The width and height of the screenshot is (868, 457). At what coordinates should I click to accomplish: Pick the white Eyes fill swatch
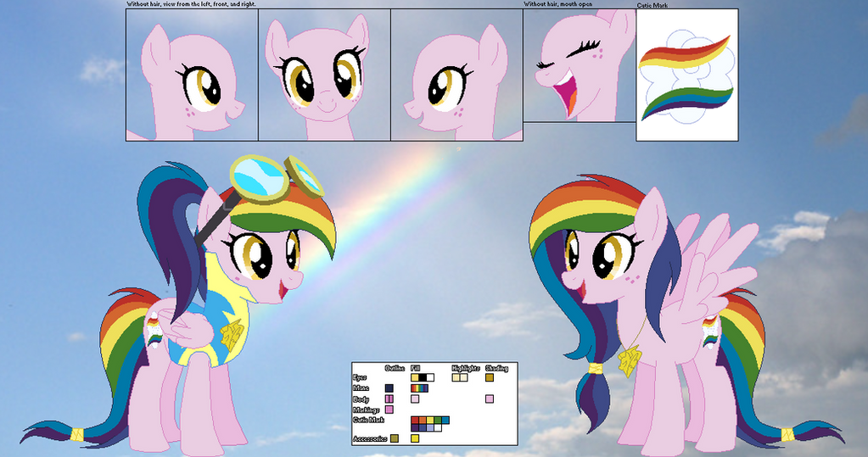[430, 377]
